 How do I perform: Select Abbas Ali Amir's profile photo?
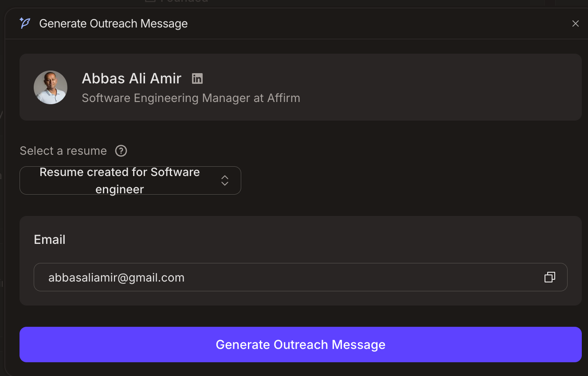51,87
